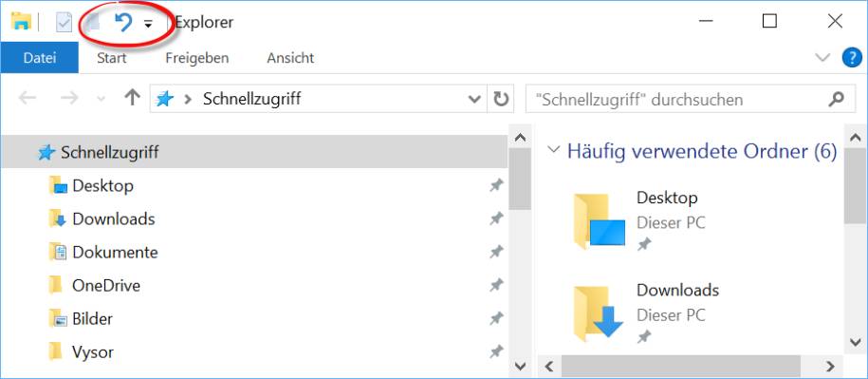Expand the ribbon with the chevron arrow

pos(823,58)
